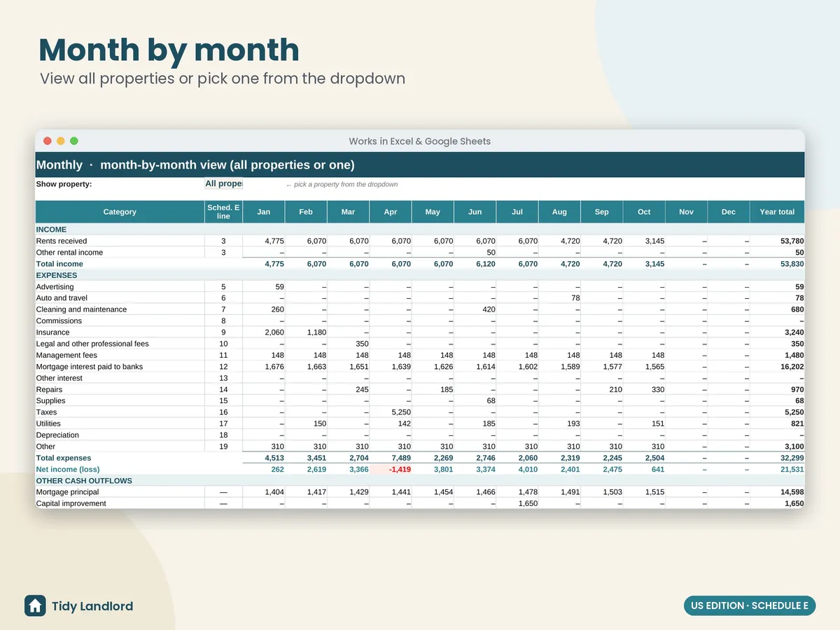Select the 420 Cleaning June cell
The height and width of the screenshot is (630, 840).
click(x=475, y=309)
